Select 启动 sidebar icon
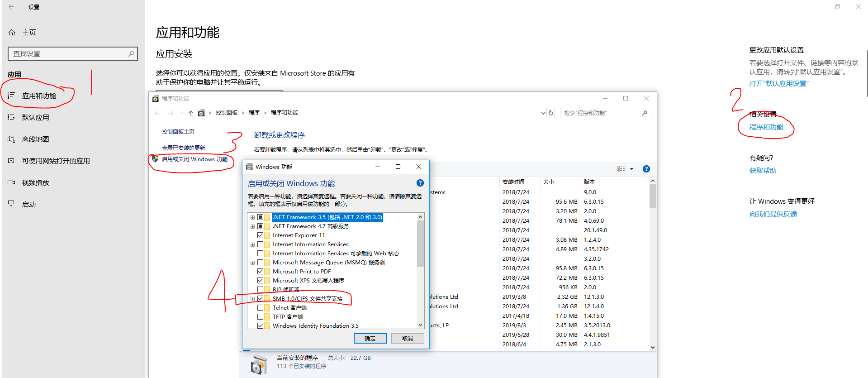This screenshot has width=868, height=378. (11, 204)
